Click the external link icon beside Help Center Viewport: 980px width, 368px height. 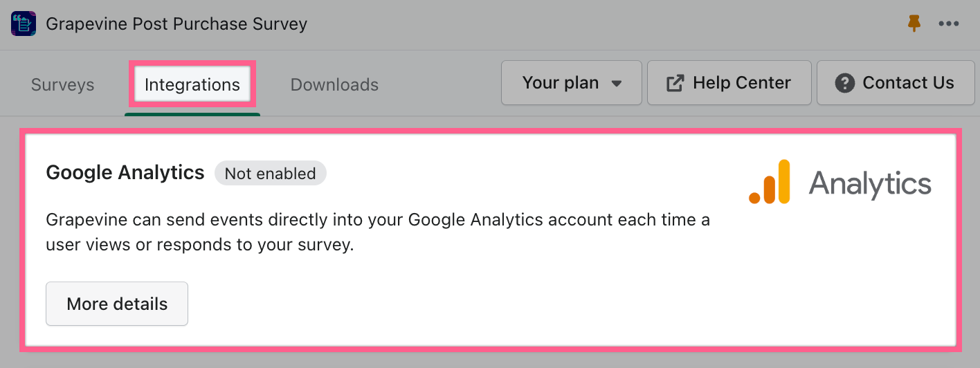click(x=675, y=83)
